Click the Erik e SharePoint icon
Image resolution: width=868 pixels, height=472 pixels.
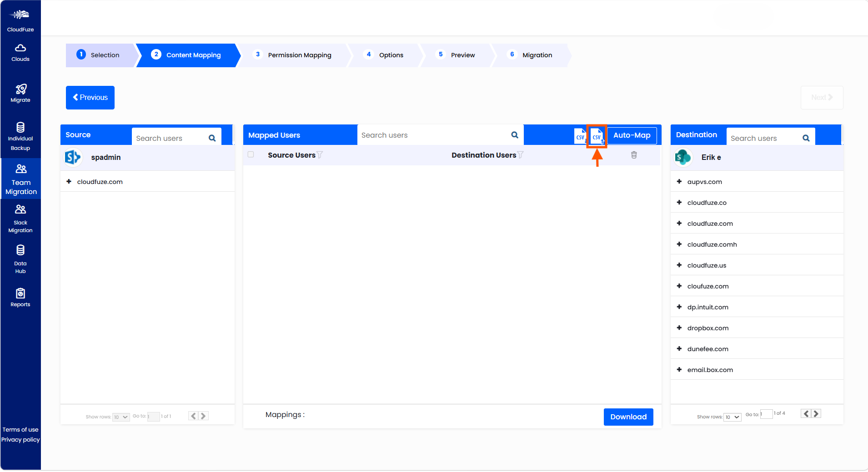(683, 157)
